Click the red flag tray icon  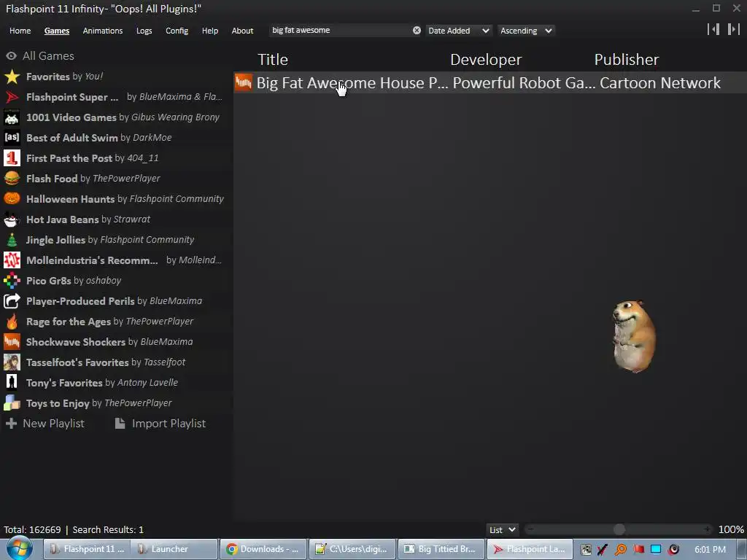638,550
